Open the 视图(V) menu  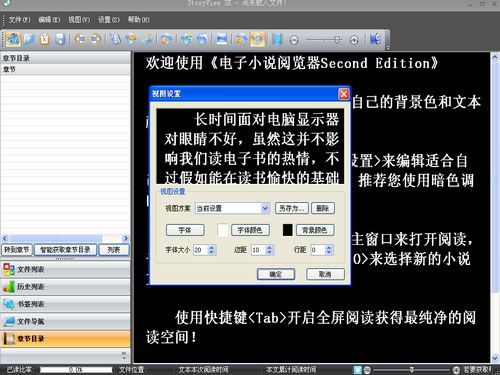(x=79, y=20)
